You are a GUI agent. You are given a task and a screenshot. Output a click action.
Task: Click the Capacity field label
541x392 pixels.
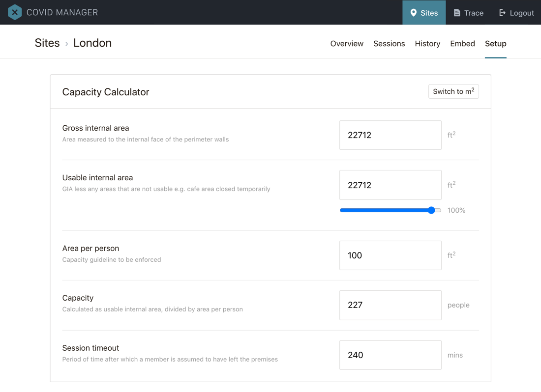pyautogui.click(x=78, y=298)
